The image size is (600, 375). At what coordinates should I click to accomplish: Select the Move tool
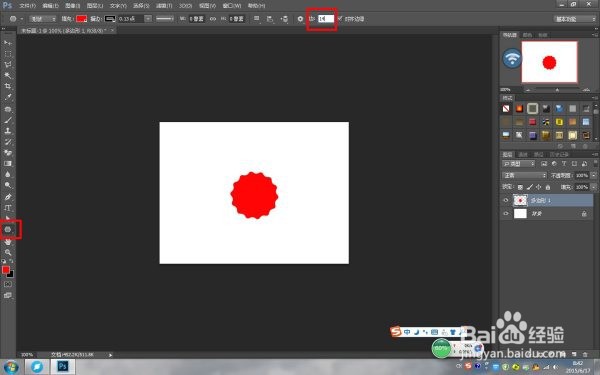pyautogui.click(x=8, y=42)
